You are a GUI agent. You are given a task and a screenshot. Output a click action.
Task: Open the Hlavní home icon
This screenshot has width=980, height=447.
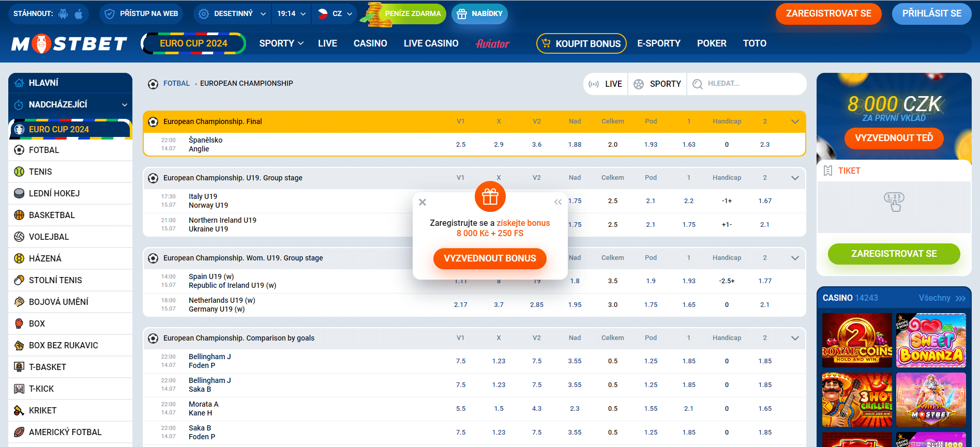(x=19, y=83)
